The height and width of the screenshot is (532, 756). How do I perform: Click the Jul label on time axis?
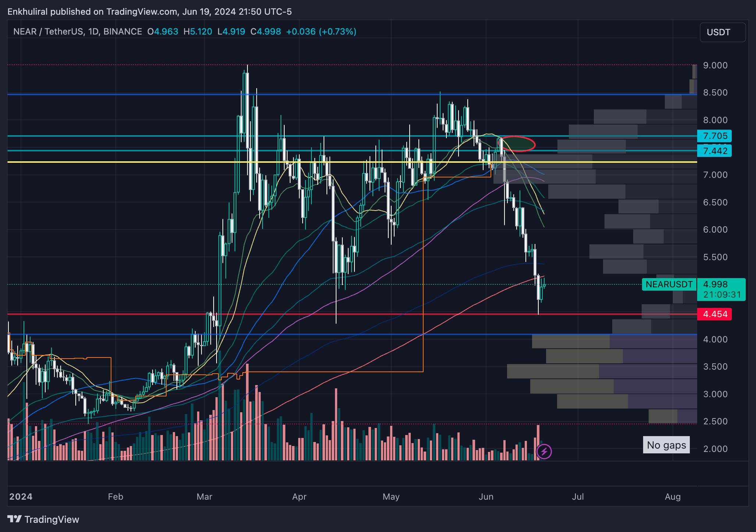point(578,497)
